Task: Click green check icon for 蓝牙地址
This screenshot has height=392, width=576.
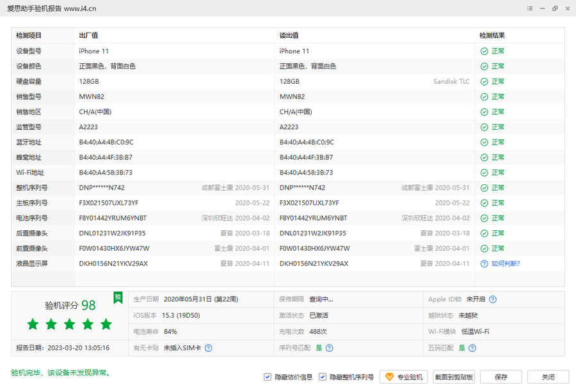Action: [484, 143]
